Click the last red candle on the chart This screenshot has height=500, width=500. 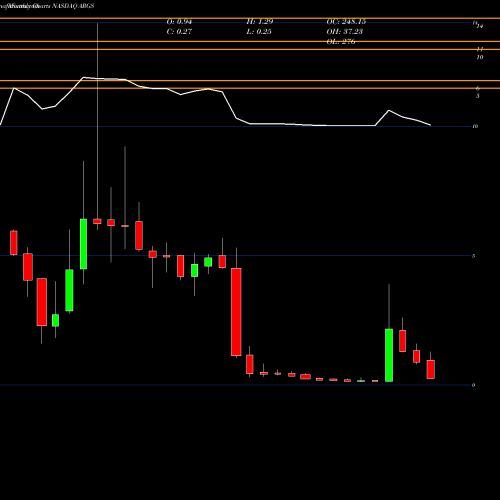click(x=431, y=369)
